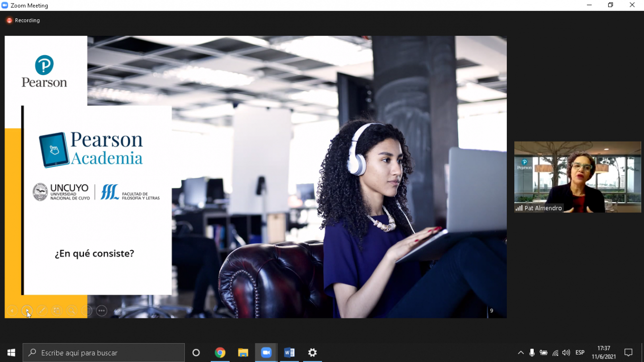Open Wi-Fi network tray icon
This screenshot has width=644, height=362.
point(555,353)
